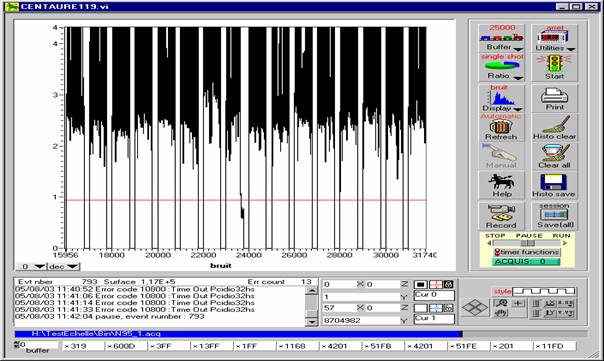Click the Display histogram icon
Image resolution: width=604 pixels, height=361 pixels.
click(x=502, y=98)
